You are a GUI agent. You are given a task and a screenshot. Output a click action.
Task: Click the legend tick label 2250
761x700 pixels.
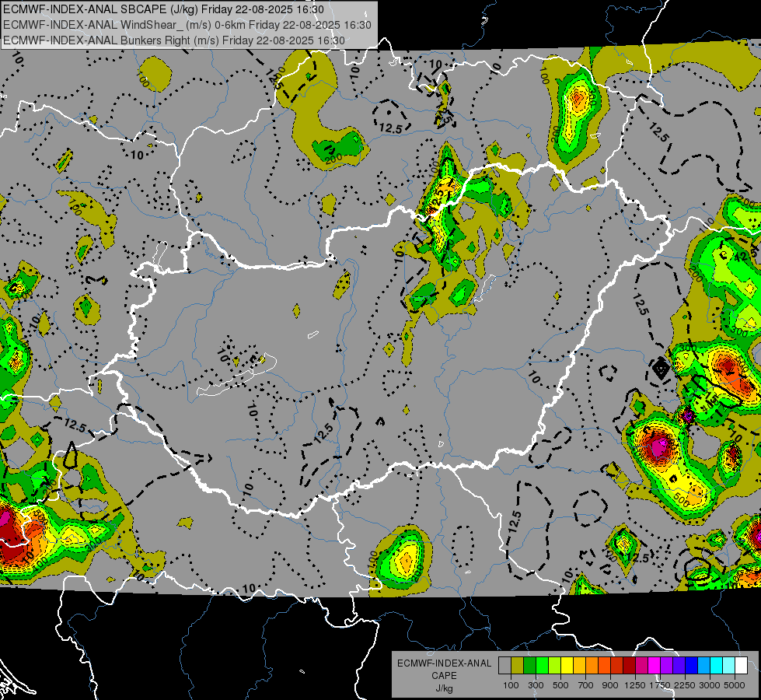click(x=686, y=685)
